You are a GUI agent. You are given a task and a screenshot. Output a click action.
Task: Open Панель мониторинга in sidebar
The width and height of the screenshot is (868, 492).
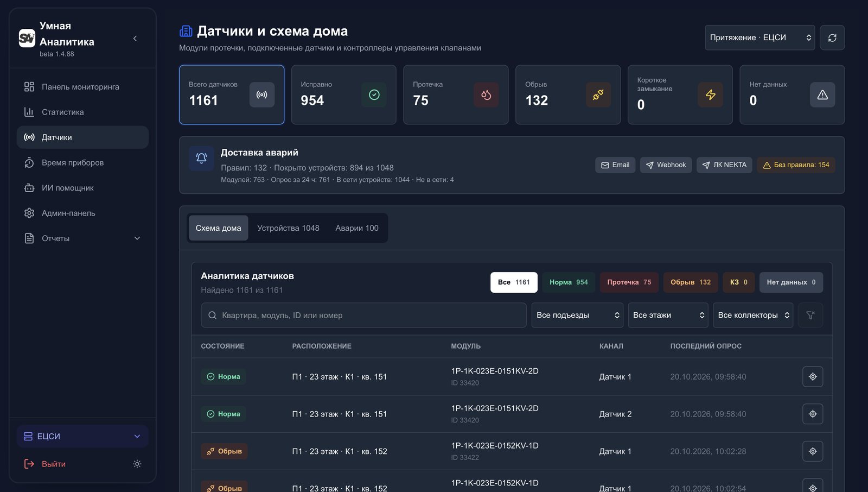(x=82, y=87)
